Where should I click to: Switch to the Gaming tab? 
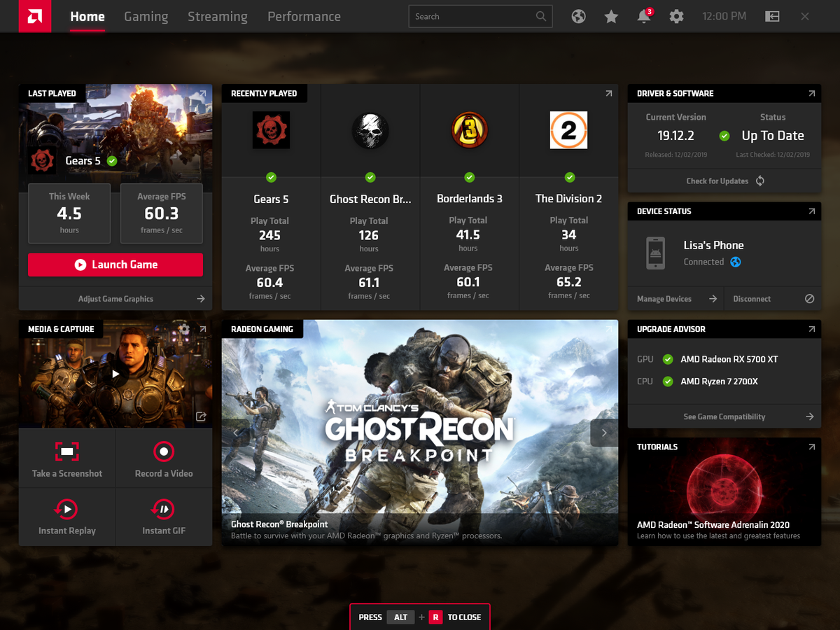[146, 16]
